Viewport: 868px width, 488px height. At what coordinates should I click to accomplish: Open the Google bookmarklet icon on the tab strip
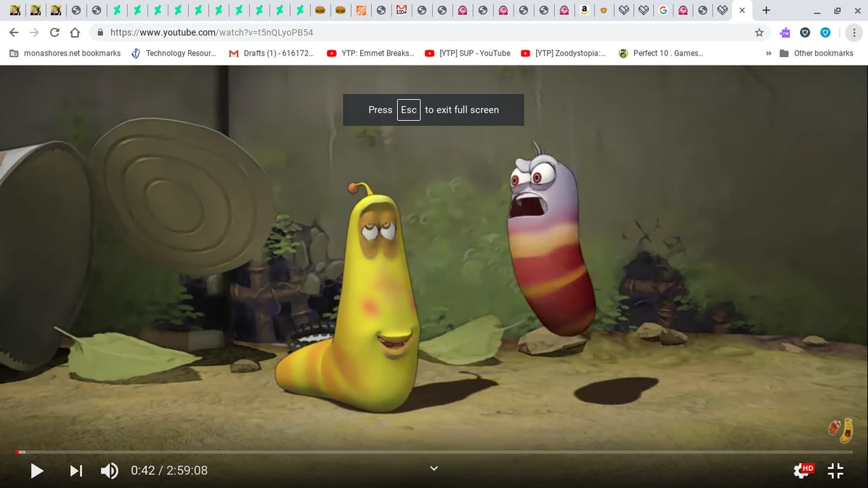(x=663, y=10)
